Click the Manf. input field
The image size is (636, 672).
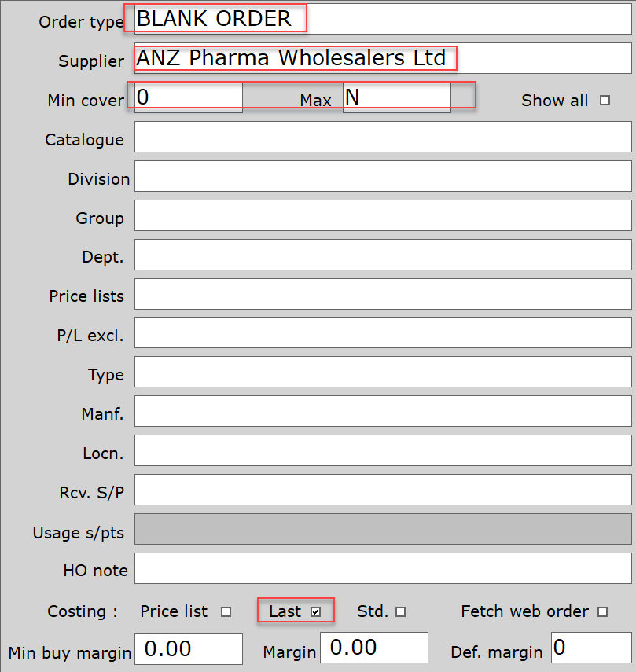383,412
